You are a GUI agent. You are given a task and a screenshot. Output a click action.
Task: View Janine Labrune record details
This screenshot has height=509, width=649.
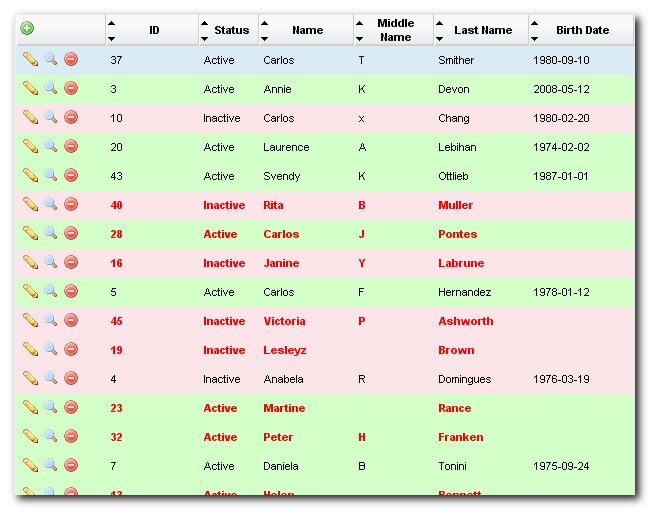click(x=50, y=262)
